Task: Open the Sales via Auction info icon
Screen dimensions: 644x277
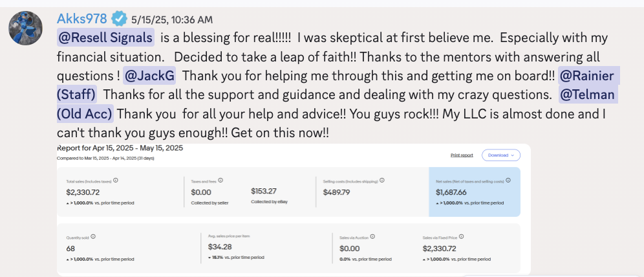Action: 372,237
